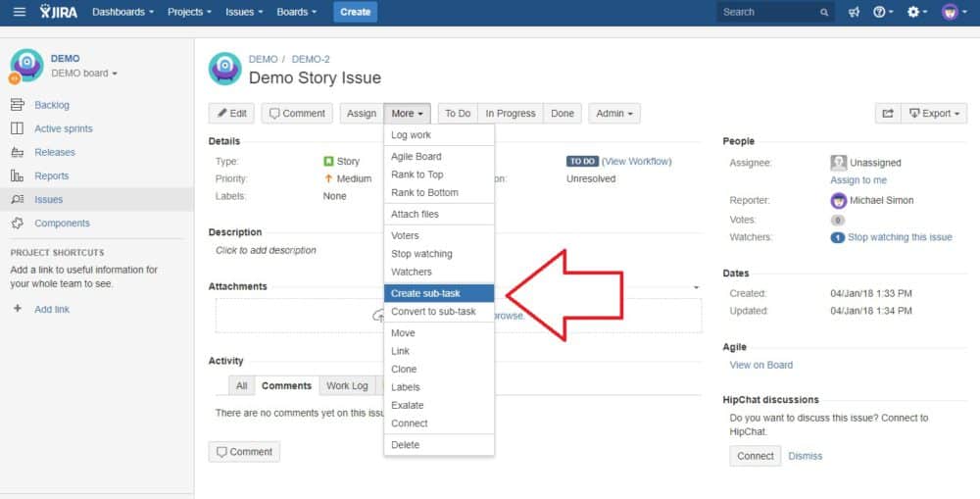Click the share issue icon button
Screen dimensions: 980x499
[x=888, y=113]
